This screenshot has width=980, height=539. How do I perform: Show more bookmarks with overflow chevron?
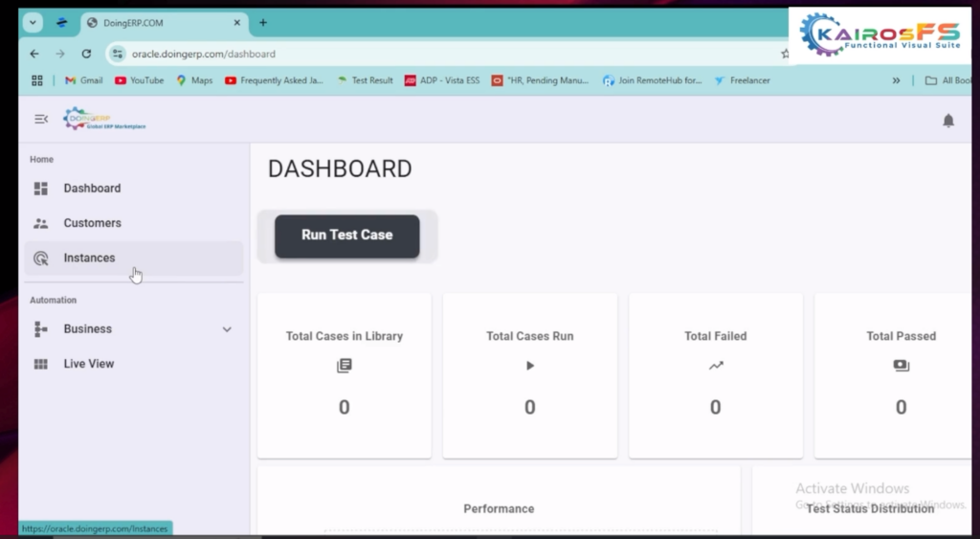click(896, 81)
